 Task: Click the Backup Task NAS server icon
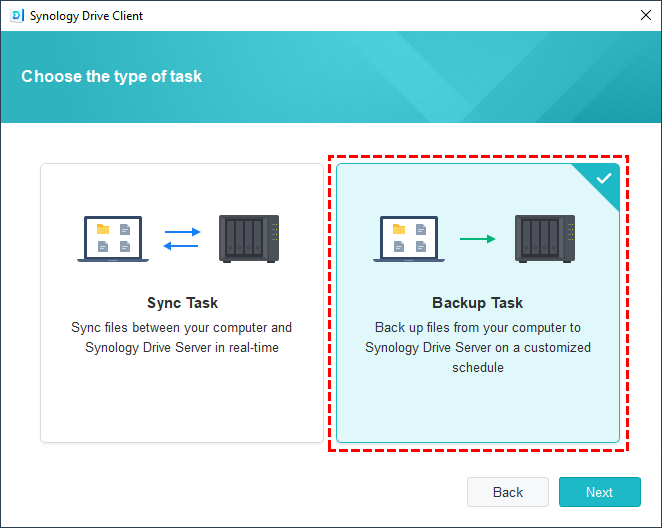coord(545,239)
